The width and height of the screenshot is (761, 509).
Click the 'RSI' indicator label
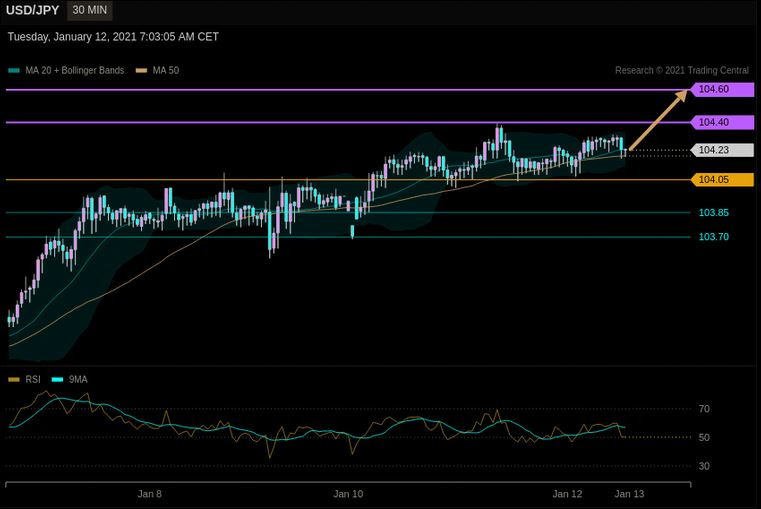pyautogui.click(x=33, y=379)
